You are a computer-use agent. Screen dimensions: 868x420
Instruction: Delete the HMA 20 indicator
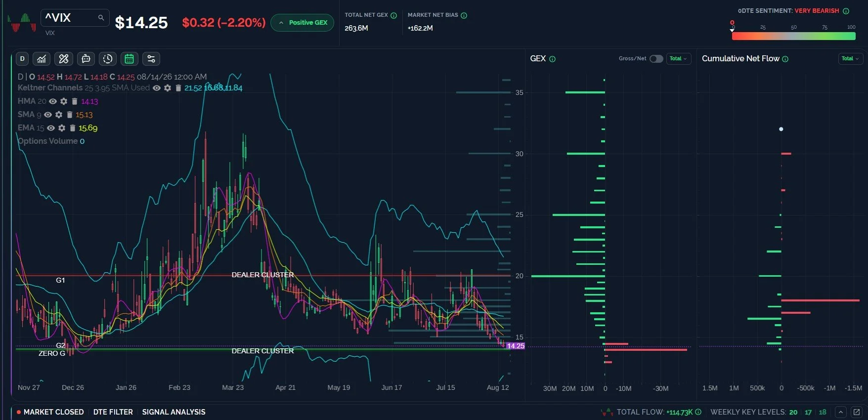74,101
